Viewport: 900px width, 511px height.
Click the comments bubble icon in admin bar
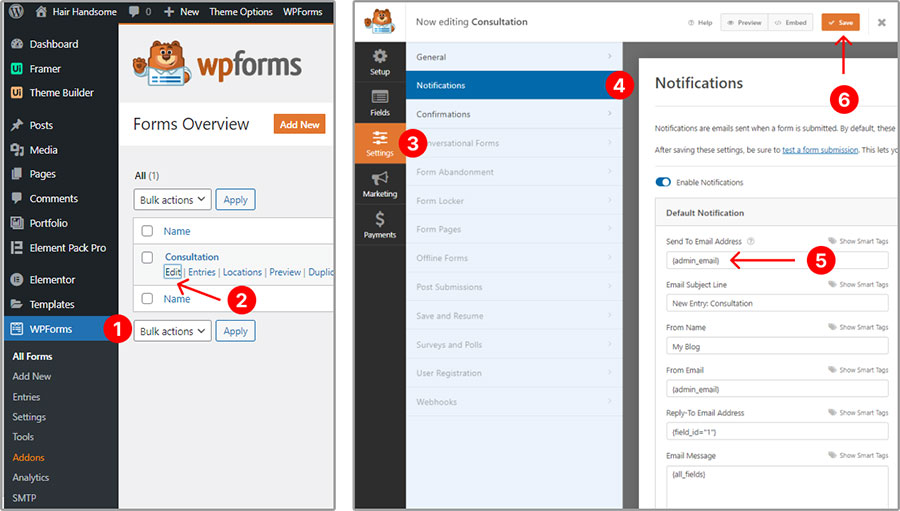(x=133, y=12)
